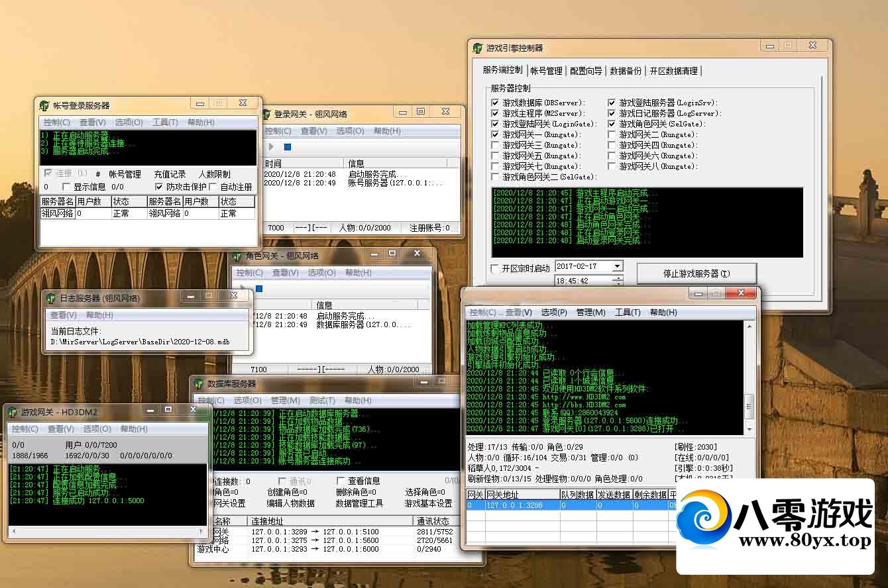Image resolution: width=888 pixels, height=588 pixels.
Task: Enable 游戏角色网关二 (SelGate) checkbox
Action: [495, 177]
